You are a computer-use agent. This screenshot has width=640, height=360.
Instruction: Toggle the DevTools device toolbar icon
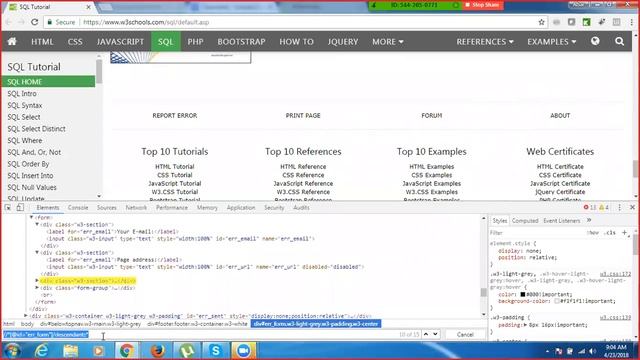point(20,207)
